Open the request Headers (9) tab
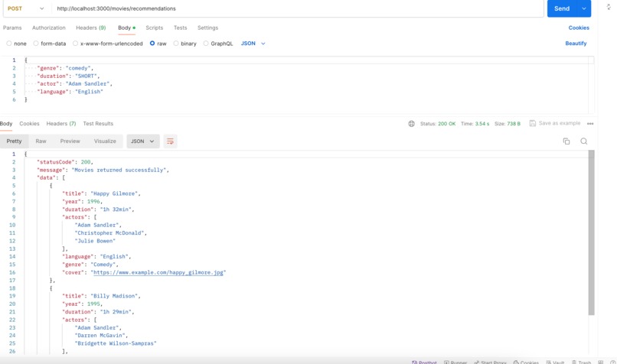Screen dimensions: 617x364 point(91,28)
